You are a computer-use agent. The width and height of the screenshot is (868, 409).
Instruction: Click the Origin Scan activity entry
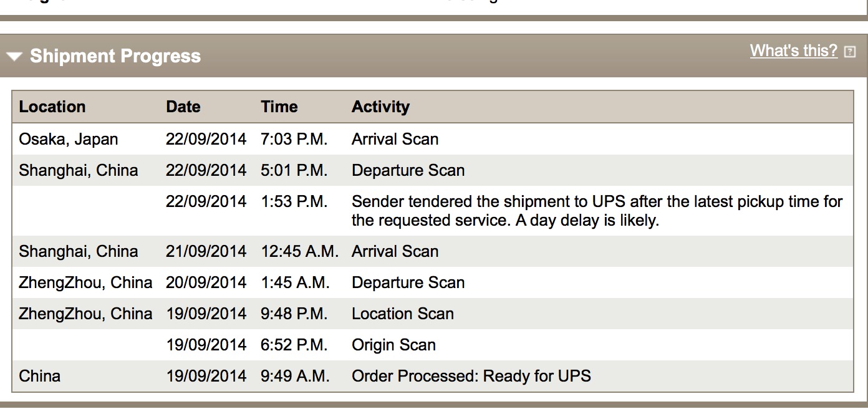[x=393, y=345]
